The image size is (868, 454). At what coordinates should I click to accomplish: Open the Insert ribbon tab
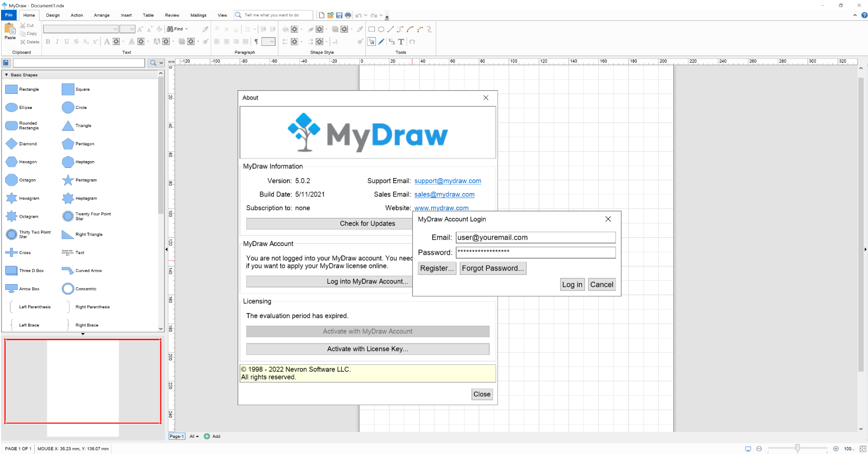[127, 15]
